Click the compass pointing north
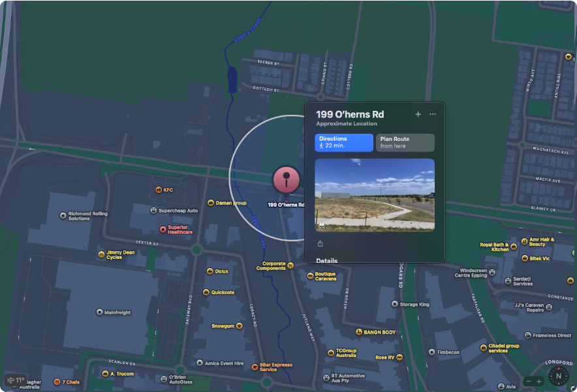 pyautogui.click(x=559, y=376)
